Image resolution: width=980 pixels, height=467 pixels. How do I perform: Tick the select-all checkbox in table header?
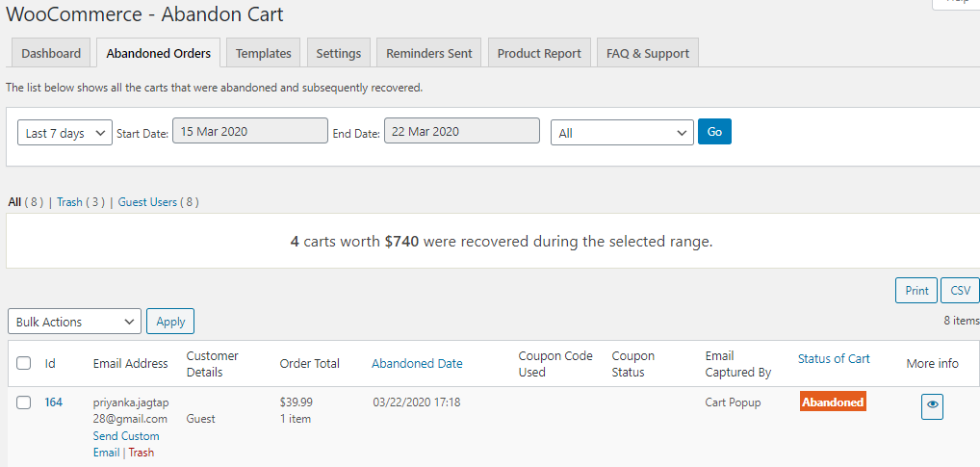pyautogui.click(x=24, y=363)
